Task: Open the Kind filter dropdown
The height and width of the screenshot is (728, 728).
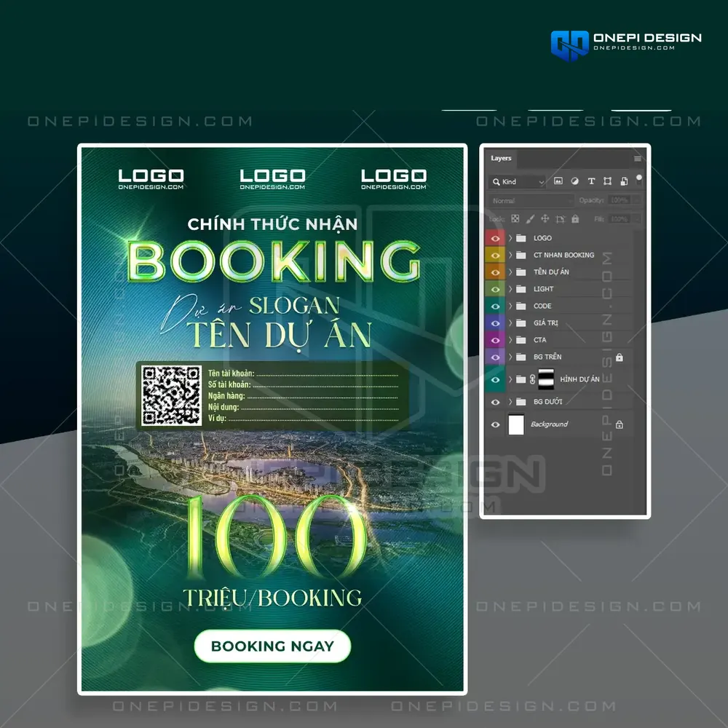Action: tap(517, 181)
